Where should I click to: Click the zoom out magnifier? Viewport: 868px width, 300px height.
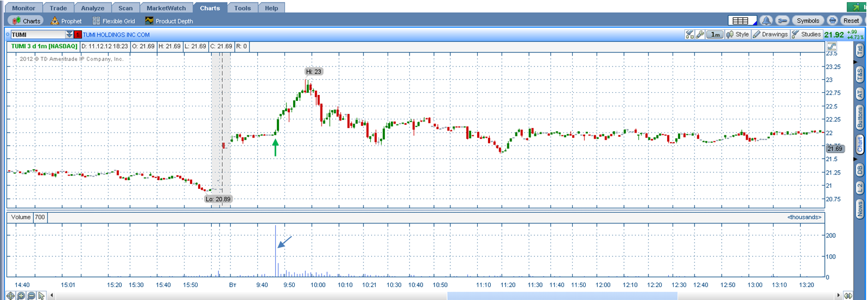31,296
